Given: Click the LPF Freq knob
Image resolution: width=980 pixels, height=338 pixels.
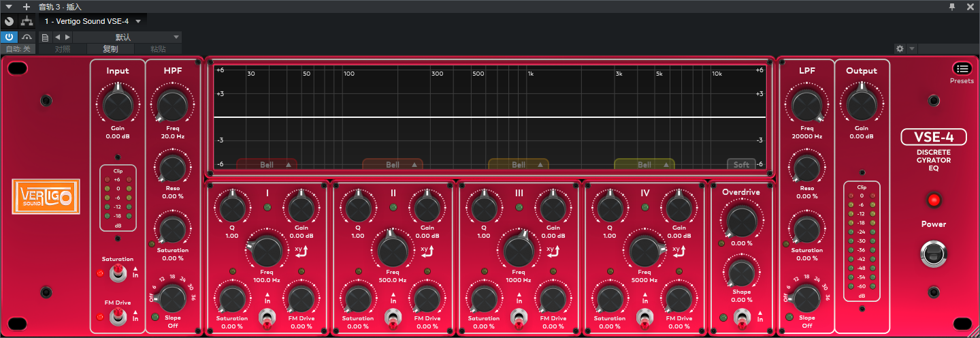Looking at the screenshot, I should (806, 104).
